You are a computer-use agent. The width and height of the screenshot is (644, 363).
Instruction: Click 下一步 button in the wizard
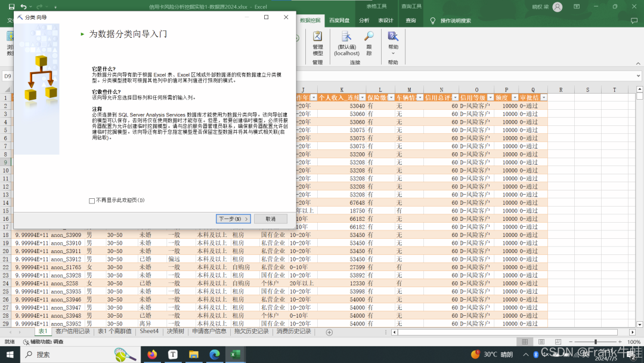coord(233,219)
